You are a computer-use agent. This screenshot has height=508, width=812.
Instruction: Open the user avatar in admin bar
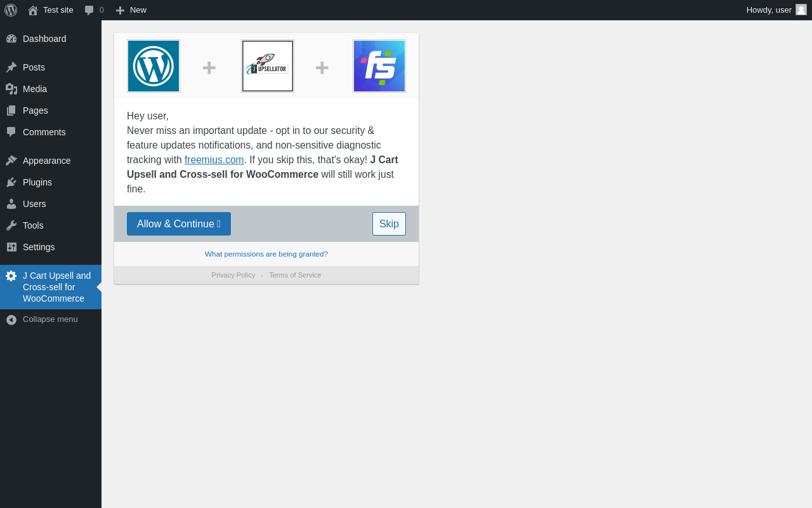(x=801, y=10)
